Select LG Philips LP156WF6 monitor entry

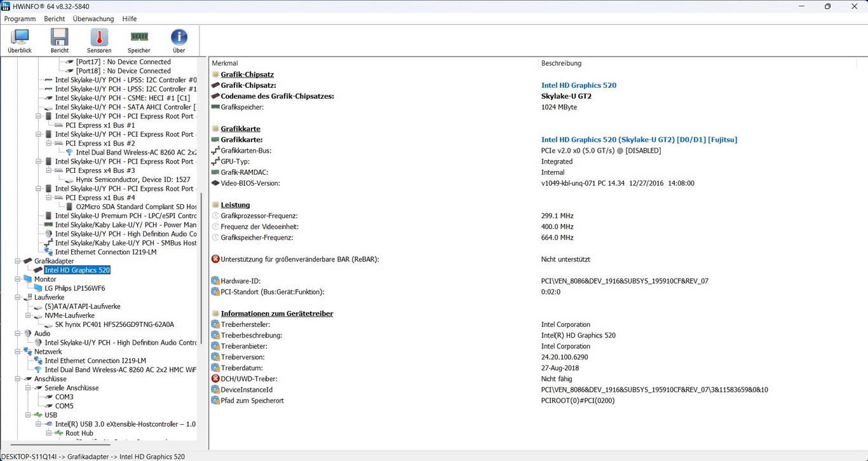[74, 288]
